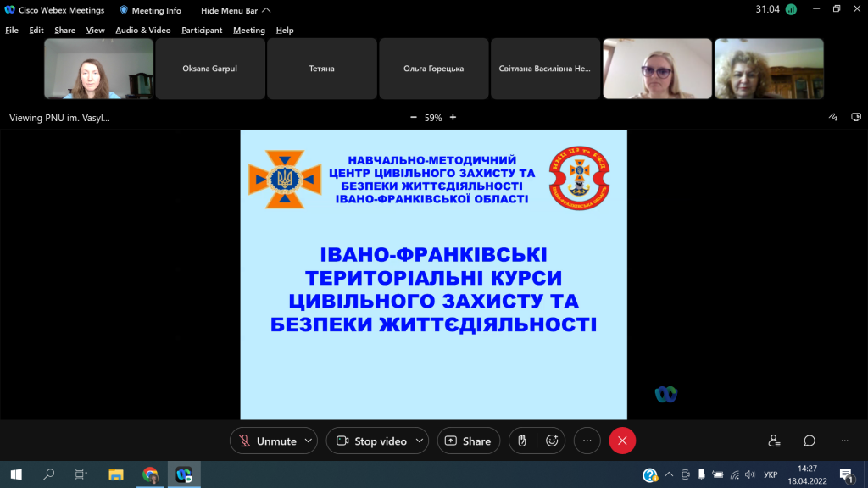The width and height of the screenshot is (868, 488).
Task: Click the green connection status indicator
Action: coord(791,10)
